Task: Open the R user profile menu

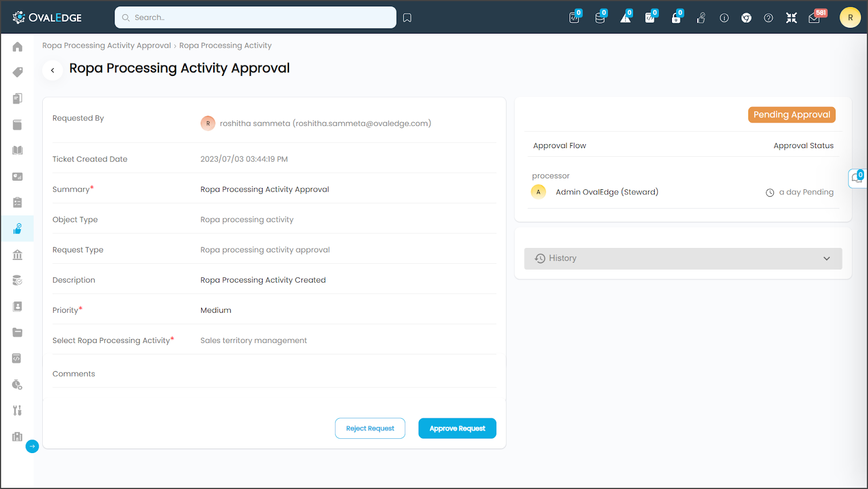Action: coord(850,18)
